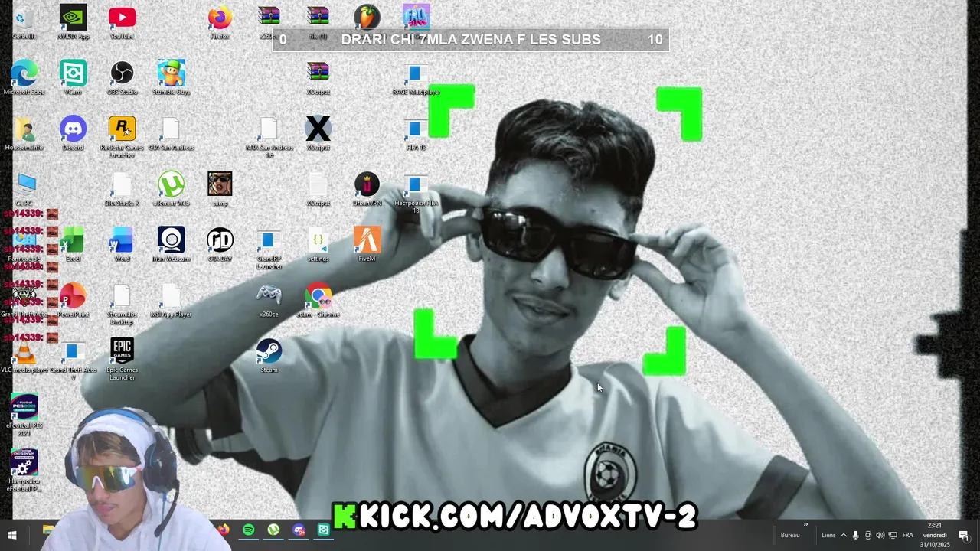Launch MSI App Player

pyautogui.click(x=171, y=301)
